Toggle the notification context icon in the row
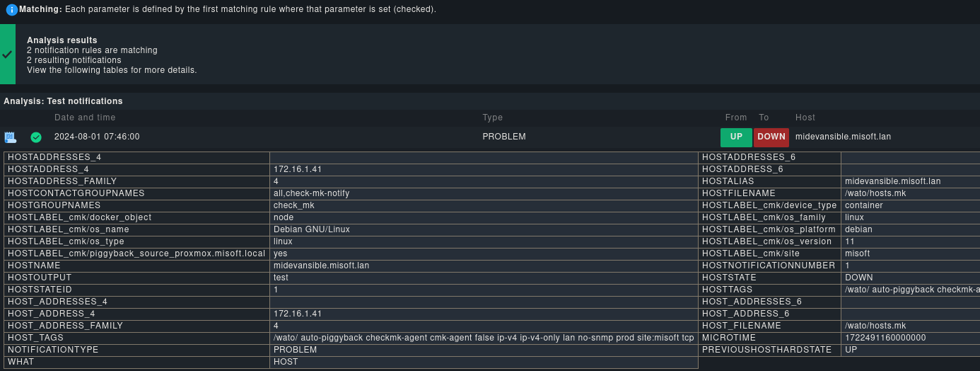Image resolution: width=980 pixels, height=371 pixels. (10, 137)
